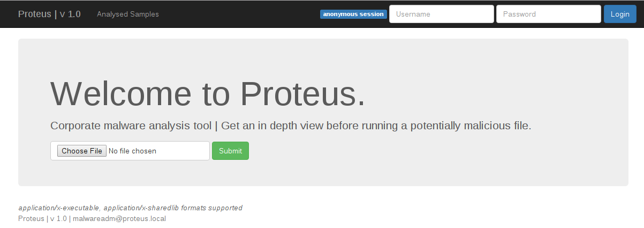Click the 'Corporate malware analysis tool' tagline text
This screenshot has width=644, height=228.
(131, 126)
